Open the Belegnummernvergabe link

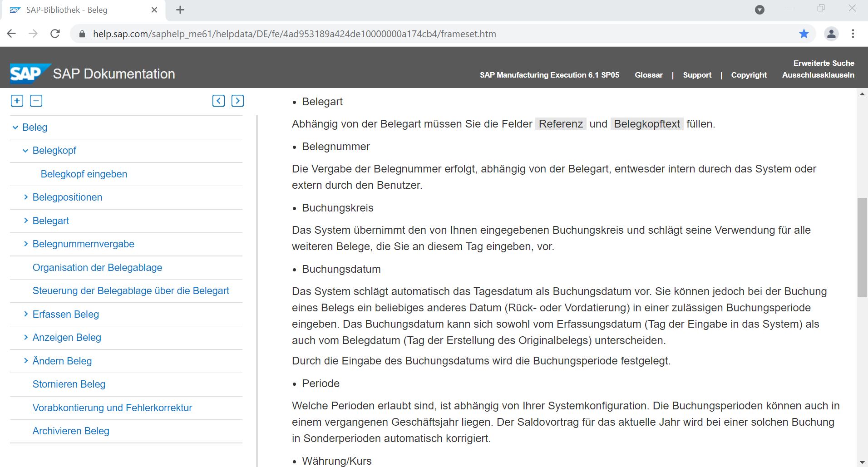(x=84, y=244)
